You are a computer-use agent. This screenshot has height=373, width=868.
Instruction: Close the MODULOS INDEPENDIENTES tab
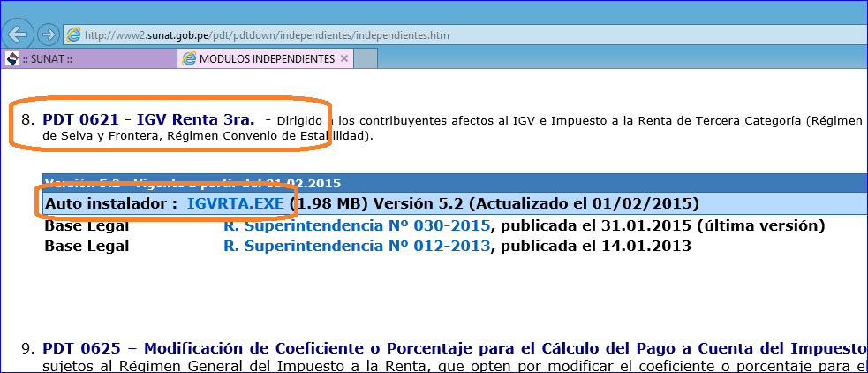[x=344, y=59]
